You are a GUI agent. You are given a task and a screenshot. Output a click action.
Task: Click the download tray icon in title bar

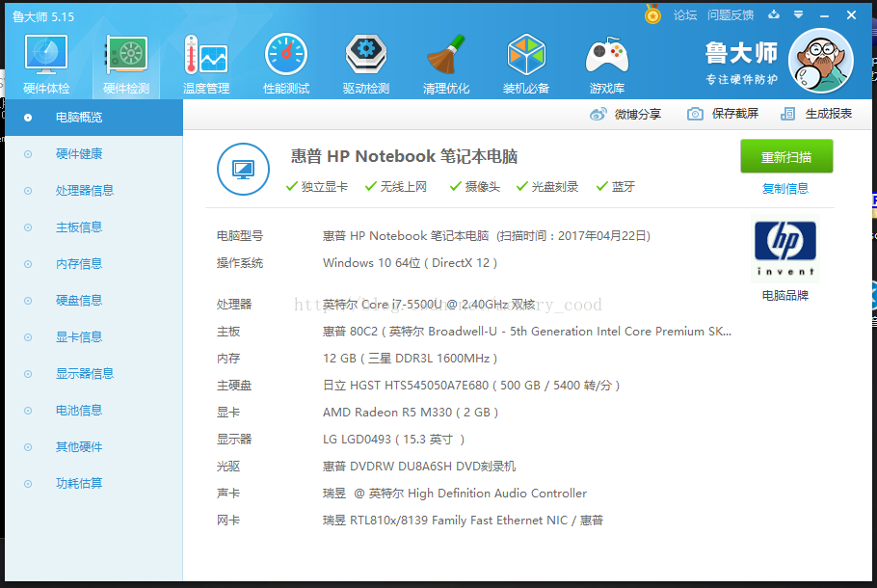tap(774, 14)
